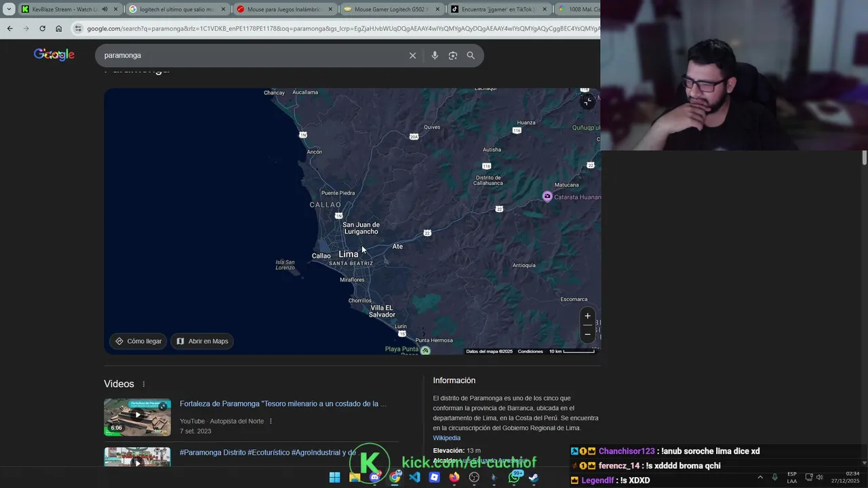Viewport: 868px width, 488px height.
Task: Open Google Chrome from taskbar
Action: [395, 477]
